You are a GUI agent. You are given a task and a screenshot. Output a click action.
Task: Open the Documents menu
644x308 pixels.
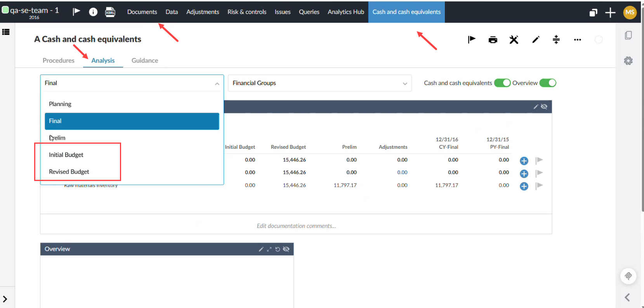pyautogui.click(x=142, y=12)
